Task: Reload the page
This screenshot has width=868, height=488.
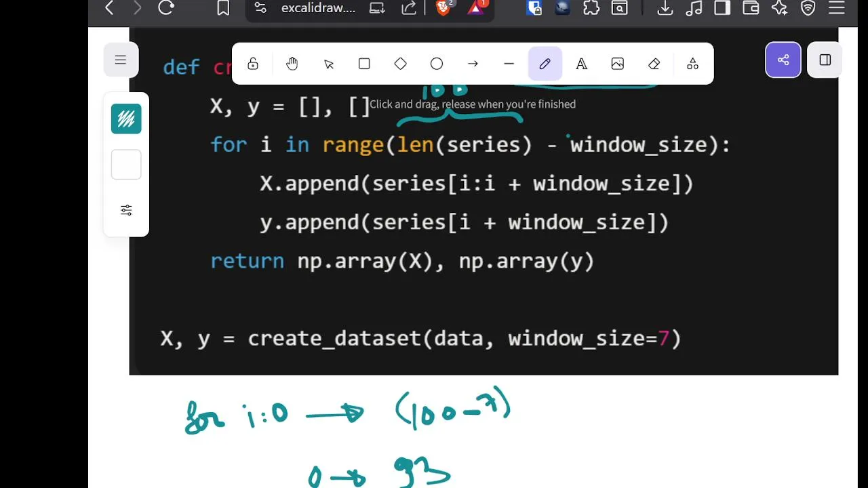Action: (166, 8)
